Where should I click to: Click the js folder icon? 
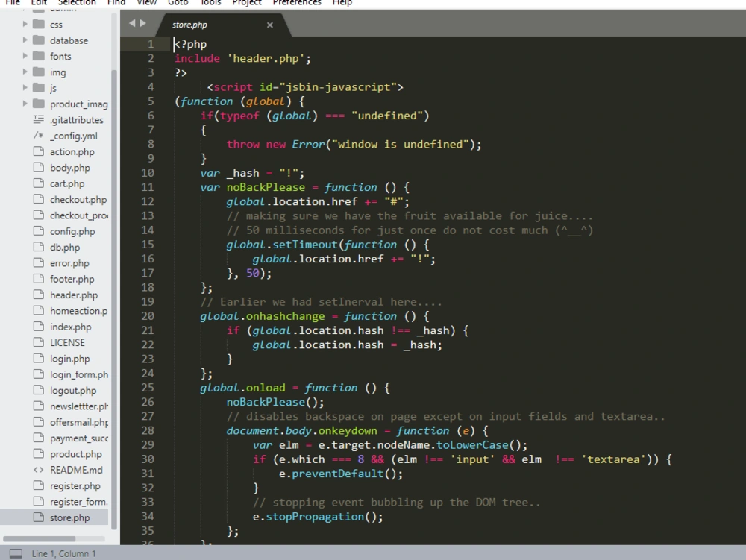(x=39, y=87)
